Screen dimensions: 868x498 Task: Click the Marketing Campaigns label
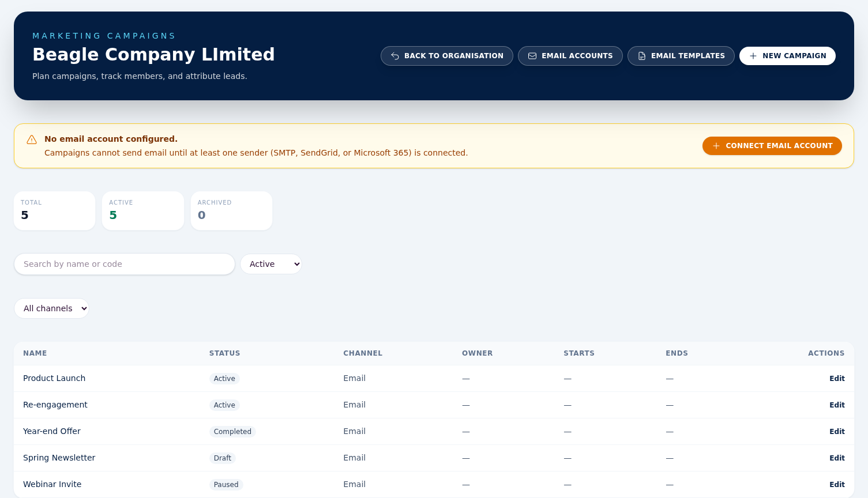pyautogui.click(x=104, y=36)
